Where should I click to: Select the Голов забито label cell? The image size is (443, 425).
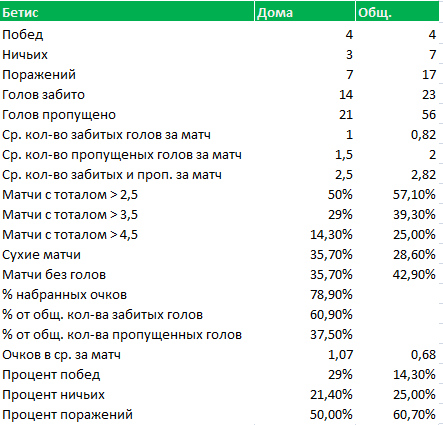pos(127,94)
